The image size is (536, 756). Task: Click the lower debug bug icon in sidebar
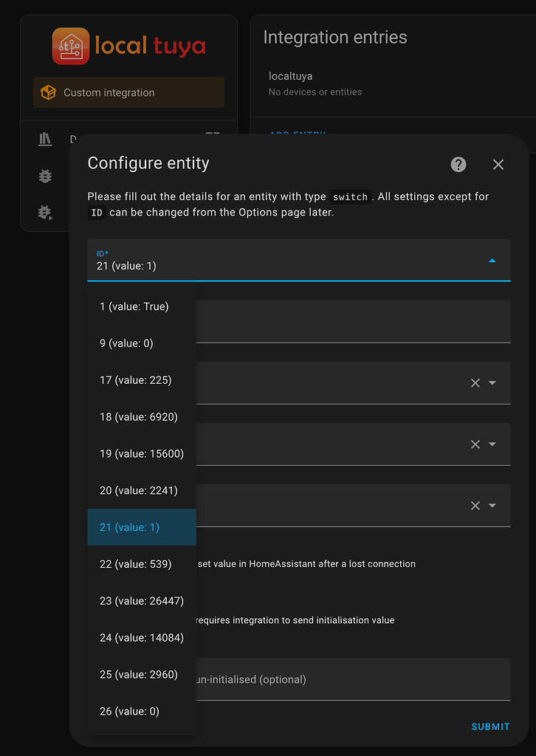point(45,213)
